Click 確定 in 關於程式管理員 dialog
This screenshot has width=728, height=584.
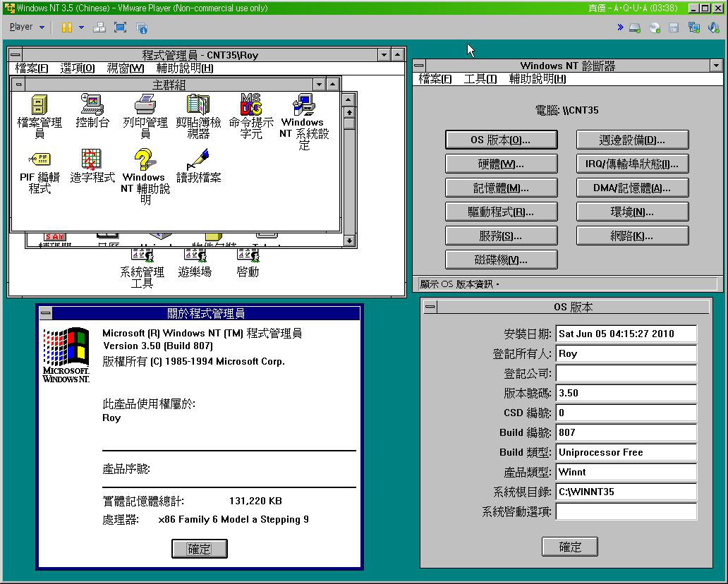(x=199, y=549)
